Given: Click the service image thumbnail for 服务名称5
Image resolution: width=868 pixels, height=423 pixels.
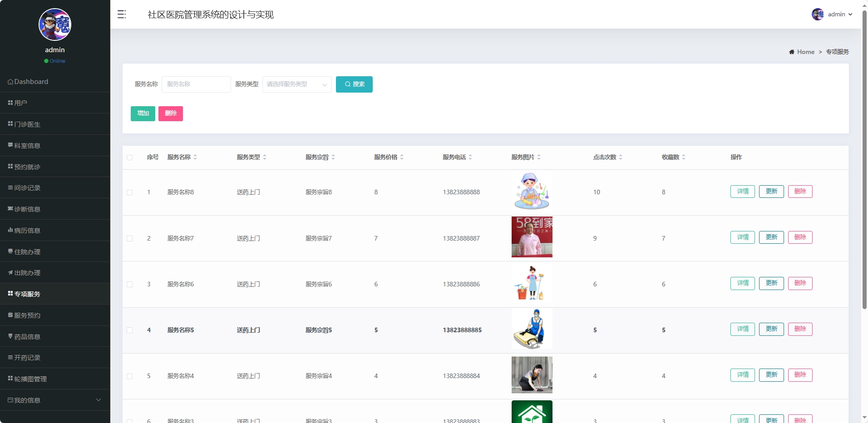Looking at the screenshot, I should click(532, 329).
